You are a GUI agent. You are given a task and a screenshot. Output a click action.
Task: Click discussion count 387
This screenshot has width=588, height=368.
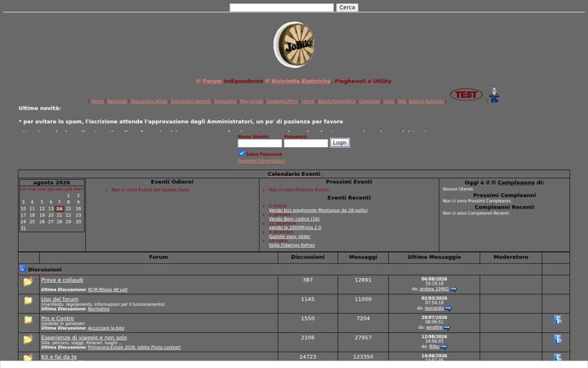(x=308, y=280)
